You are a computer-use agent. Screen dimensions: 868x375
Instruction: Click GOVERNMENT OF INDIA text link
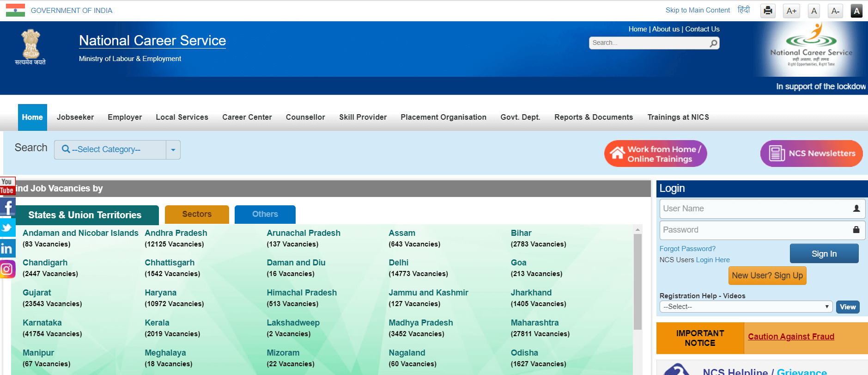pyautogui.click(x=72, y=11)
